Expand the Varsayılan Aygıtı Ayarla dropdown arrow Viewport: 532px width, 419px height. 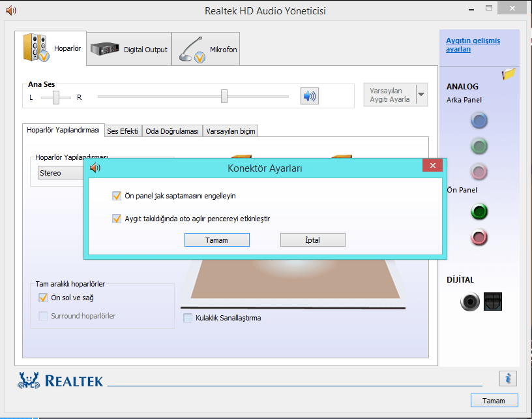[421, 95]
